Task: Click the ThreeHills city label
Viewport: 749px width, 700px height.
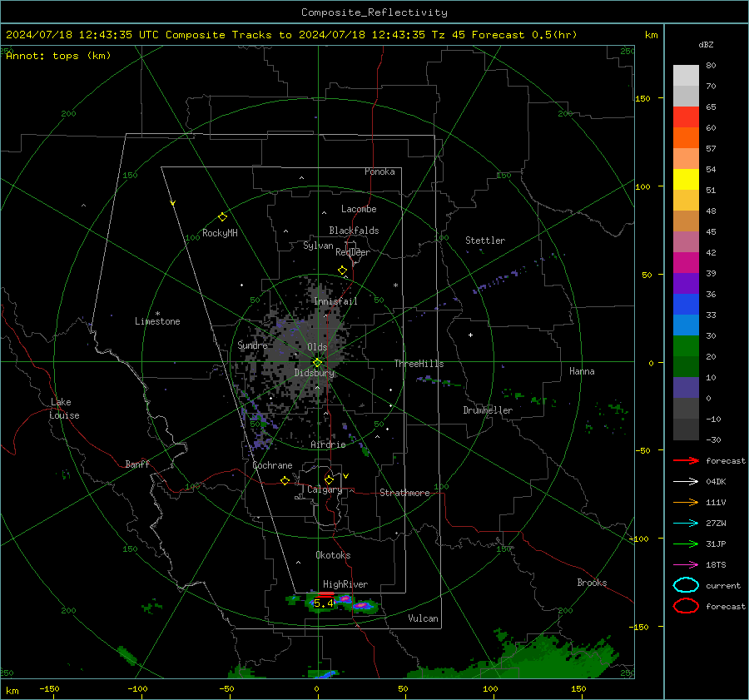Action: click(x=419, y=364)
